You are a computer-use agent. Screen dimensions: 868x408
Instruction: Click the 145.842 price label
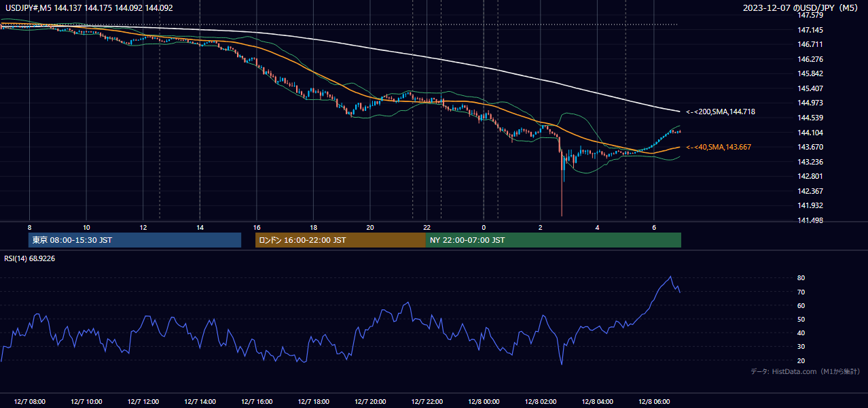810,73
